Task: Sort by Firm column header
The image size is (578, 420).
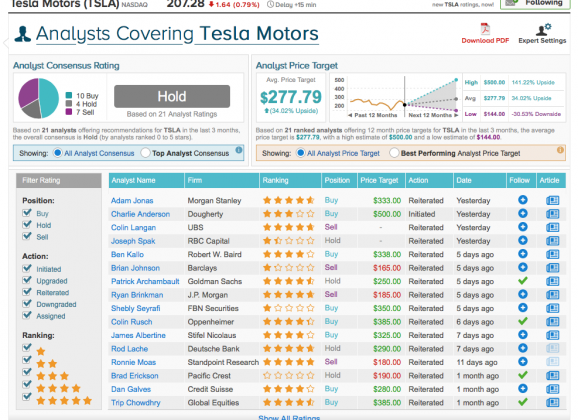Action: tap(222, 180)
